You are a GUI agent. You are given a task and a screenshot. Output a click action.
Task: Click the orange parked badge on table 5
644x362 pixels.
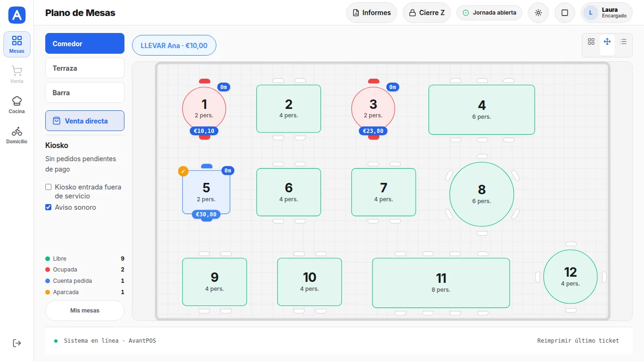click(183, 171)
